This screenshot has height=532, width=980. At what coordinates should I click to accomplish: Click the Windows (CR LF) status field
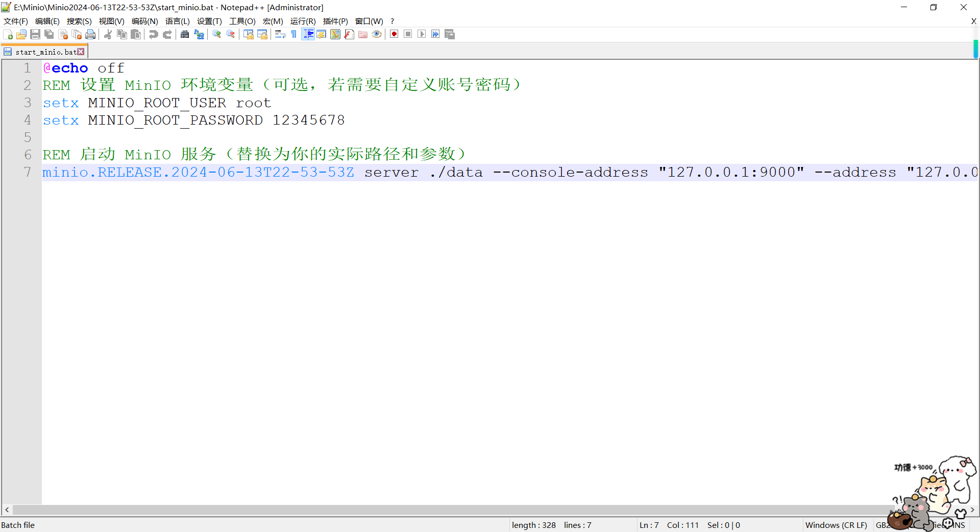click(x=836, y=525)
